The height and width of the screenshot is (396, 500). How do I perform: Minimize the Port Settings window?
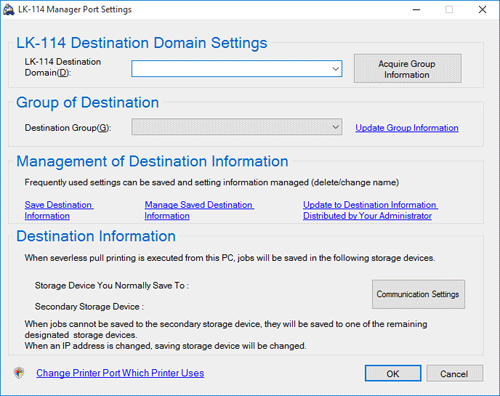[416, 10]
